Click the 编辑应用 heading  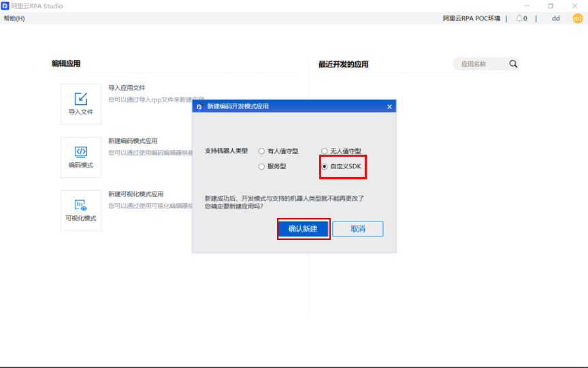point(66,63)
